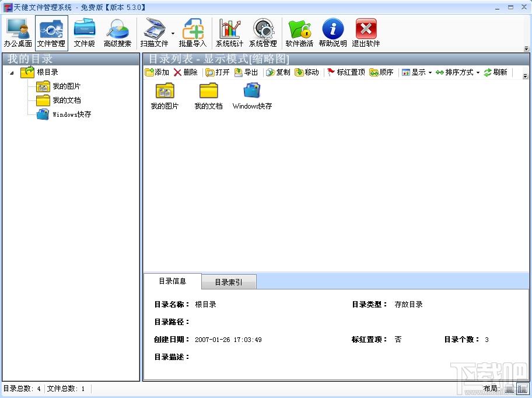The image size is (532, 398).
Task: Switch to single-pane layout in status bar
Action: pyautogui.click(x=509, y=389)
